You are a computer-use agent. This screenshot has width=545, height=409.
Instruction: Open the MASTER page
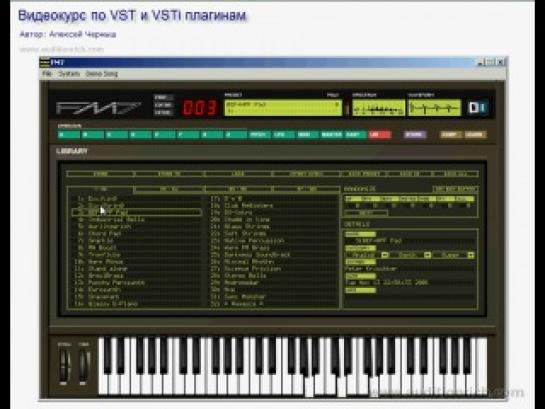click(331, 135)
